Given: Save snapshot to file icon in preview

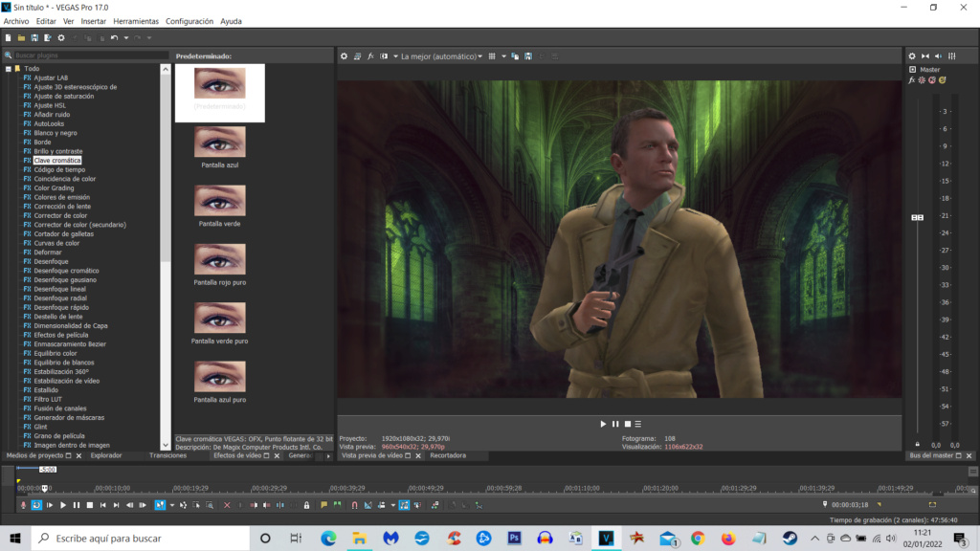Looking at the screenshot, I should point(528,56).
